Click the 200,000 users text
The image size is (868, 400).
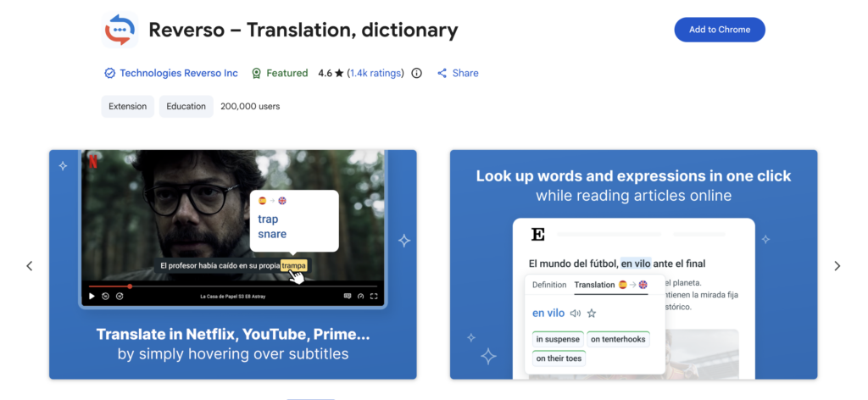(250, 106)
